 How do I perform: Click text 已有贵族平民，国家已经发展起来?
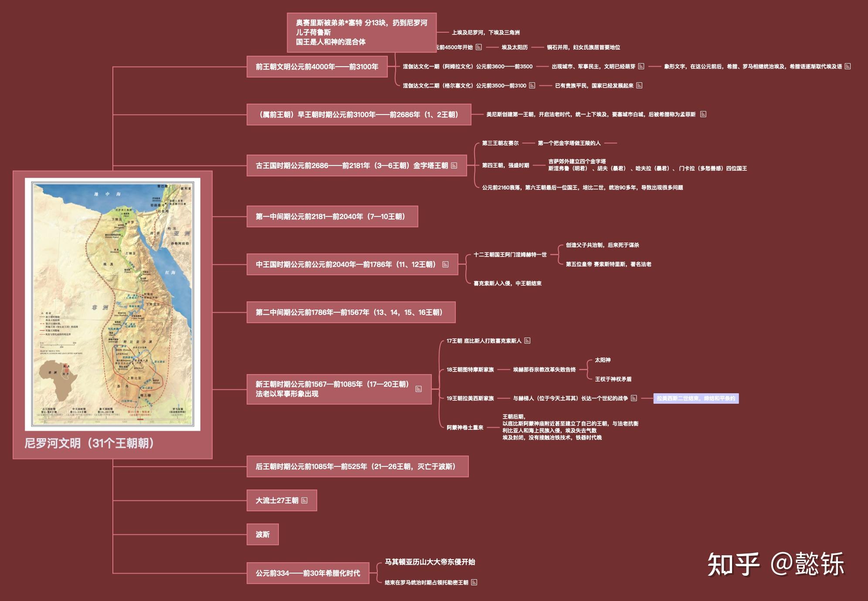594,85
